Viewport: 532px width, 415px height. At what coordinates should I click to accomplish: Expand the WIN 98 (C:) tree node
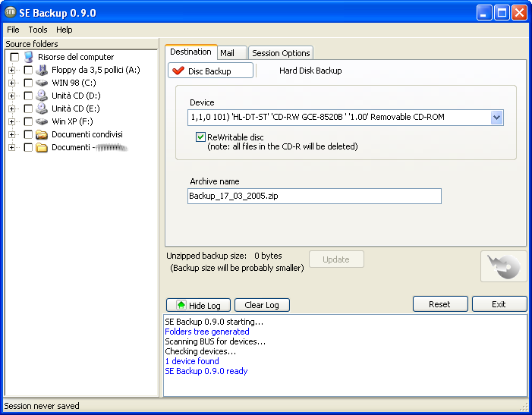point(11,83)
